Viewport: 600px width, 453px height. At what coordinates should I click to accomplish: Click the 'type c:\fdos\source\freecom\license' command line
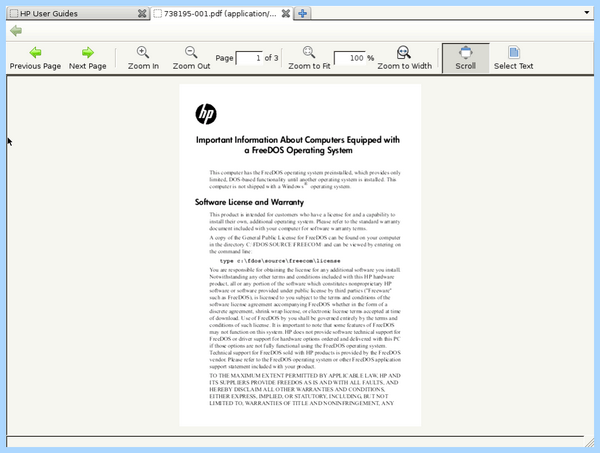point(280,261)
